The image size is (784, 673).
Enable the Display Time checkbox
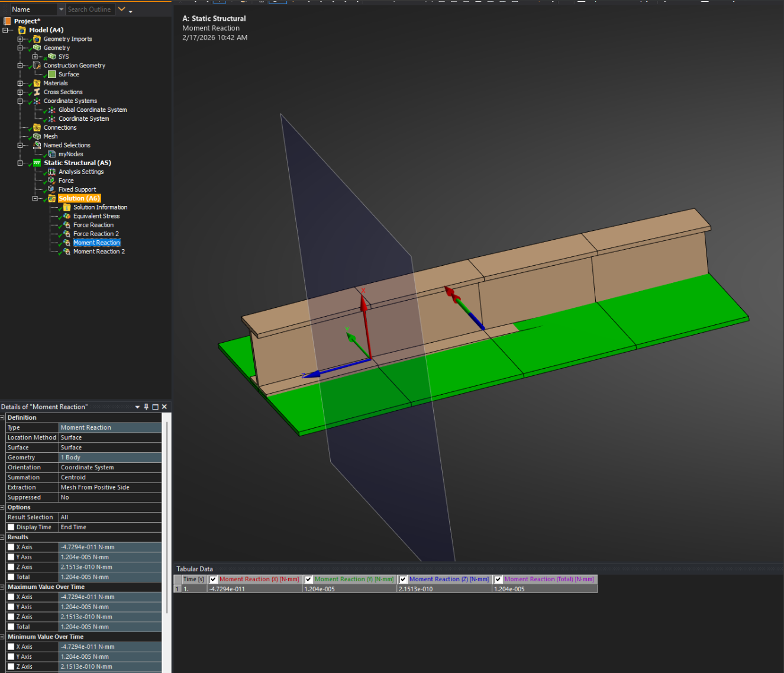(x=11, y=527)
